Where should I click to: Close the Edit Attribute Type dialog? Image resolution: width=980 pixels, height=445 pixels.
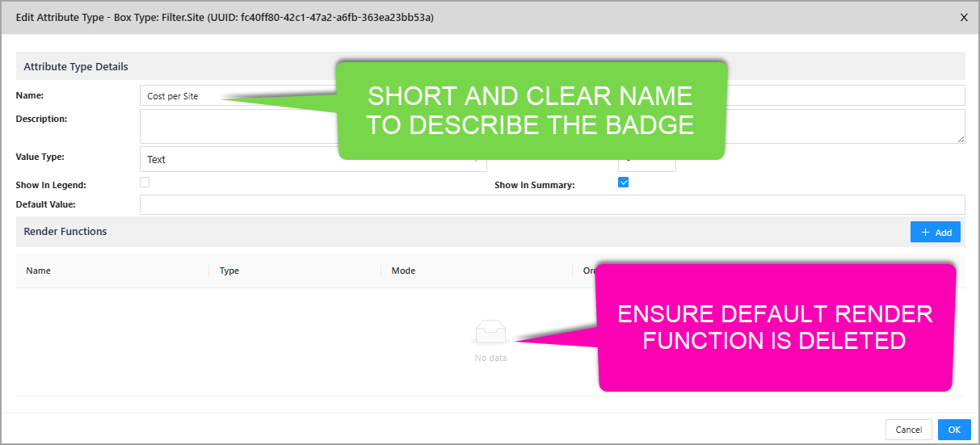point(963,17)
